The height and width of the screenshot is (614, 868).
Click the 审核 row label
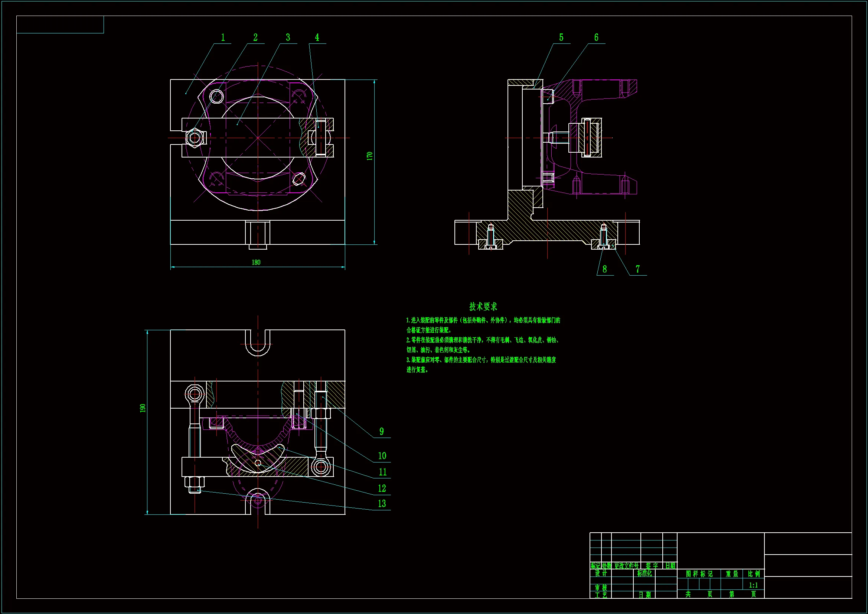601,588
